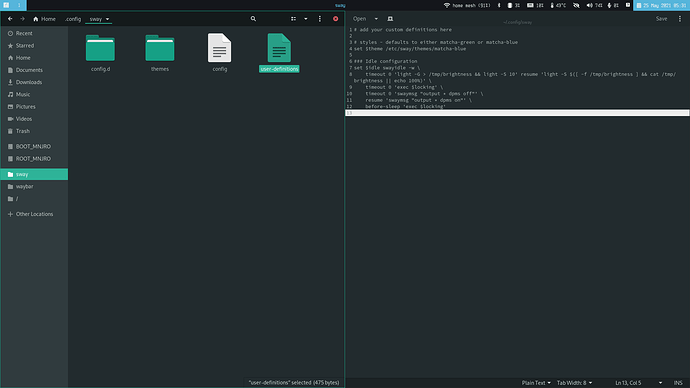Open Recent in the sidebar

(34, 33)
